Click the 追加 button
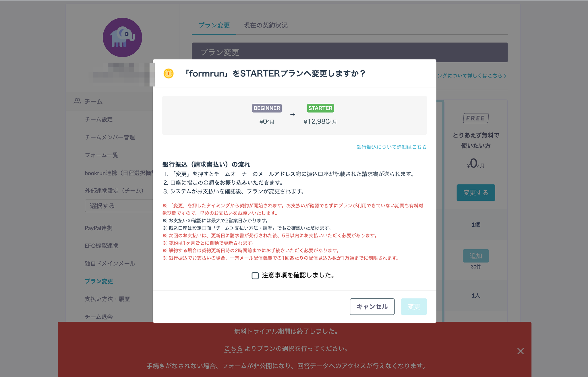 click(475, 256)
